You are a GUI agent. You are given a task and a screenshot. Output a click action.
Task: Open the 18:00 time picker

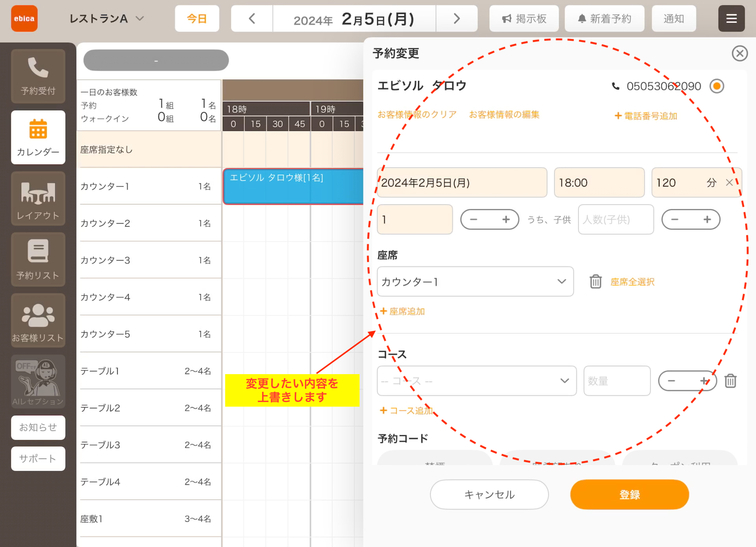click(x=599, y=182)
